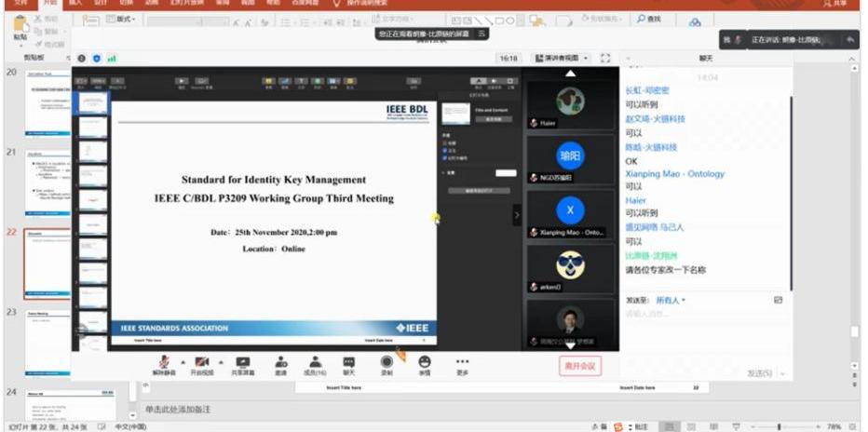Image resolution: width=868 pixels, height=432 pixels.
Task: Click the invite participants icon (邀请)
Action: tap(280, 361)
